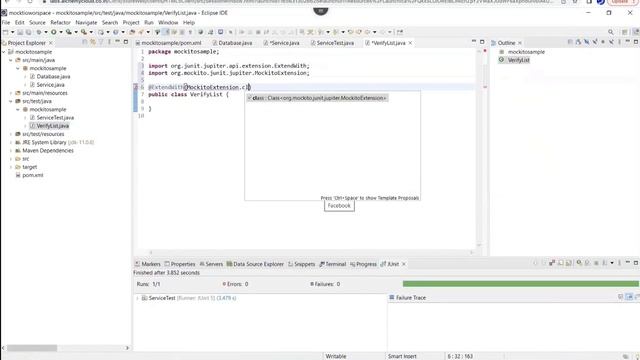This screenshot has width=640, height=360.
Task: Toggle Hide Non-Public Members in Outline
Action: point(603,42)
